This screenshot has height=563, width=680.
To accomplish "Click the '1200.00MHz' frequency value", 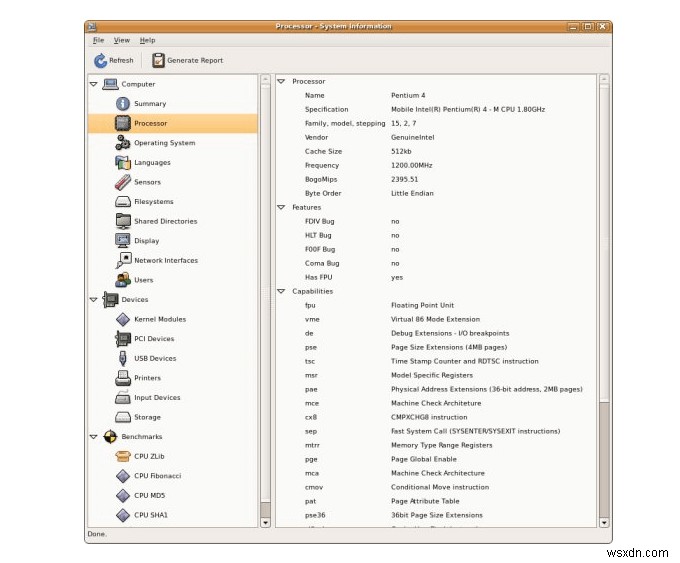I will [x=412, y=165].
